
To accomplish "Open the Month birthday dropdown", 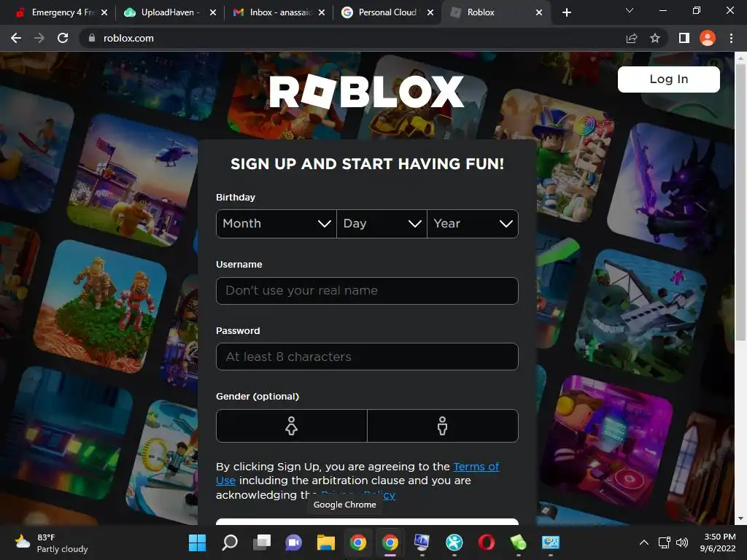I will (x=276, y=224).
